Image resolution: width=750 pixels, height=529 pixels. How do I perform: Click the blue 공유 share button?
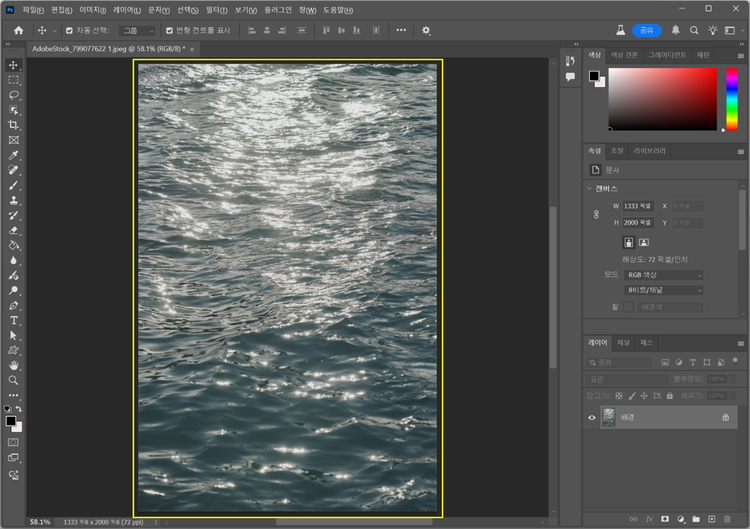648,30
